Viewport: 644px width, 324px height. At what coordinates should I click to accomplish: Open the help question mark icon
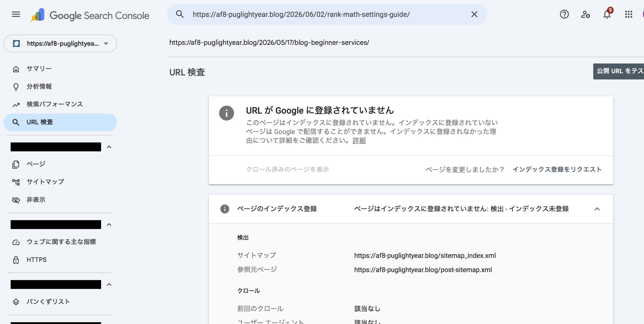click(564, 14)
